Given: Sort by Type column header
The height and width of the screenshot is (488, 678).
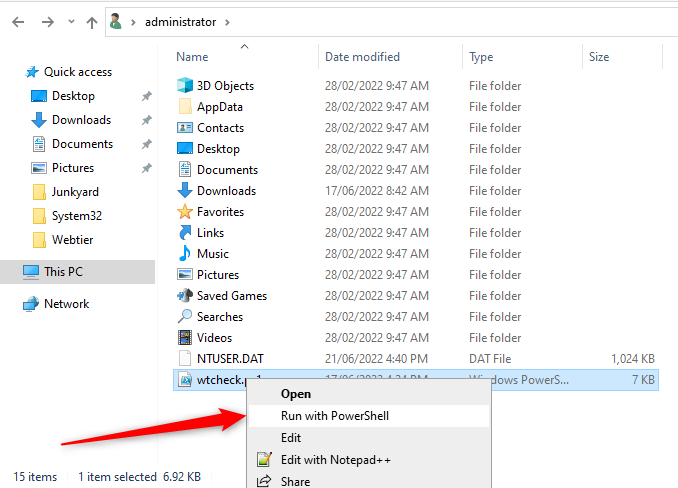Looking at the screenshot, I should tap(481, 57).
